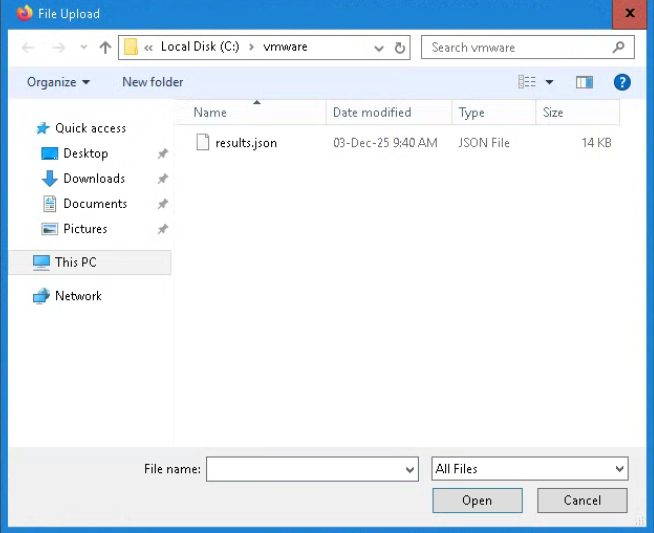Select This PC in navigation pane
654x533 pixels.
tap(75, 262)
